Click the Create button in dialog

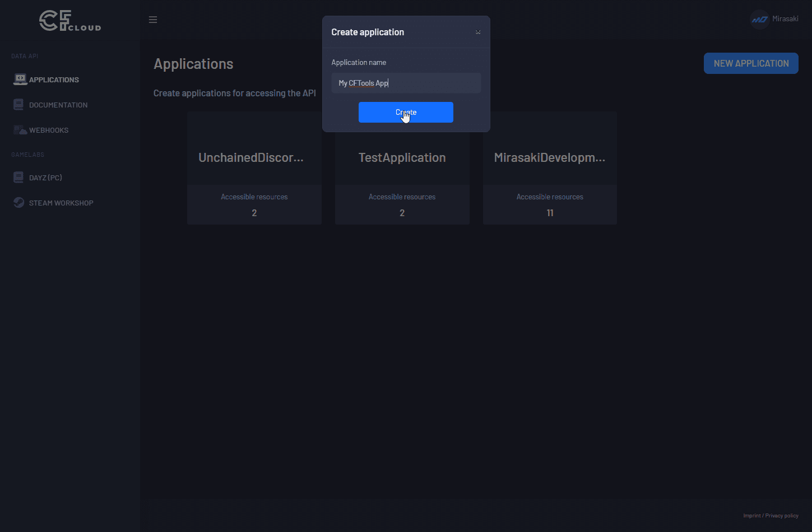click(x=406, y=112)
